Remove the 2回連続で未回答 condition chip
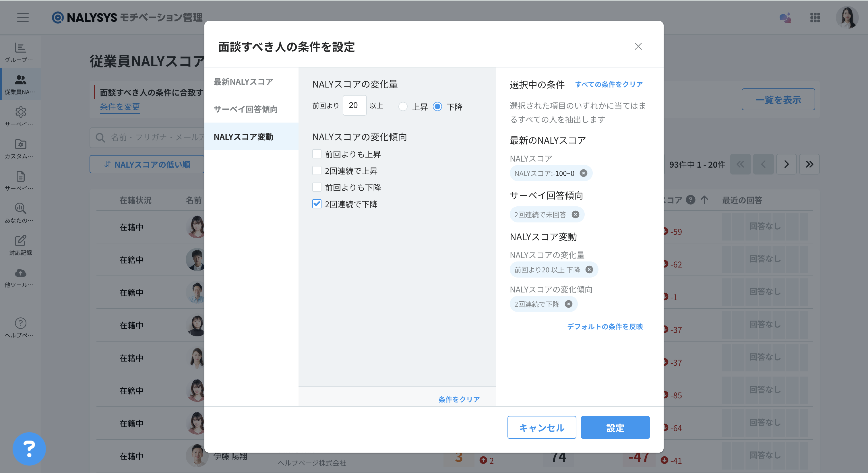868x473 pixels. 576,215
